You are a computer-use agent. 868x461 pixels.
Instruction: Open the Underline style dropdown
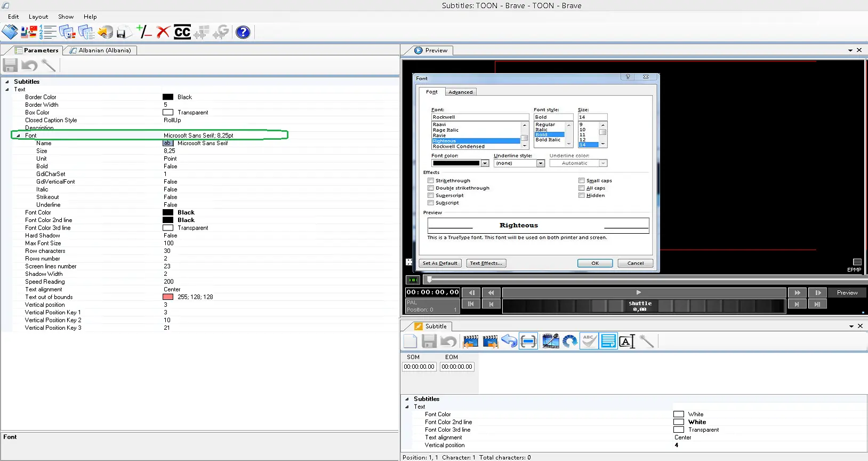[x=540, y=163]
